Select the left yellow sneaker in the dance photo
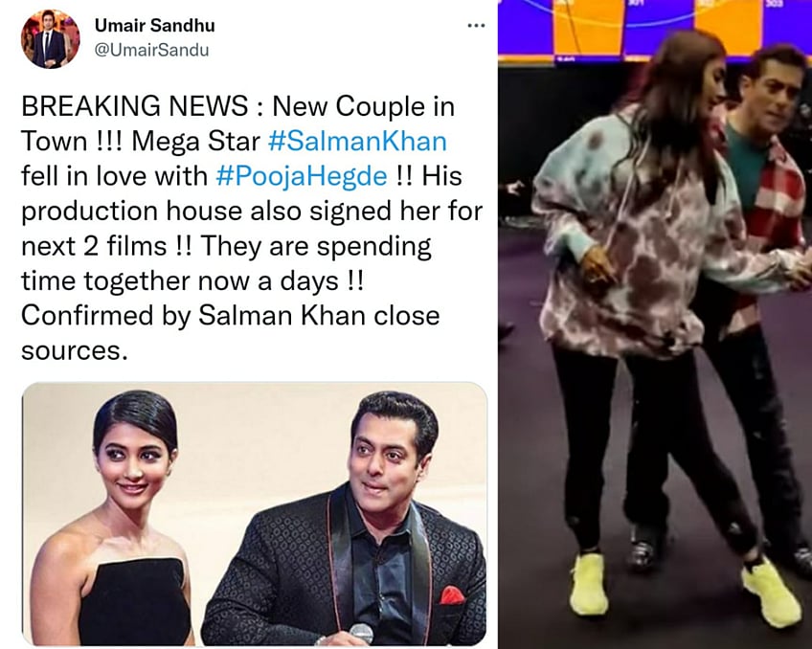The image size is (812, 649). 589,584
